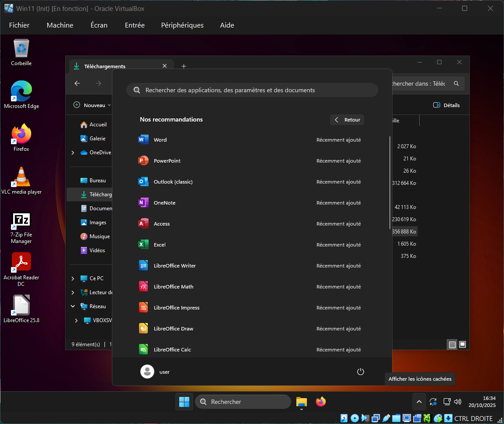Open Outlook (classic) app entry
The height and width of the screenshot is (424, 504).
[173, 182]
